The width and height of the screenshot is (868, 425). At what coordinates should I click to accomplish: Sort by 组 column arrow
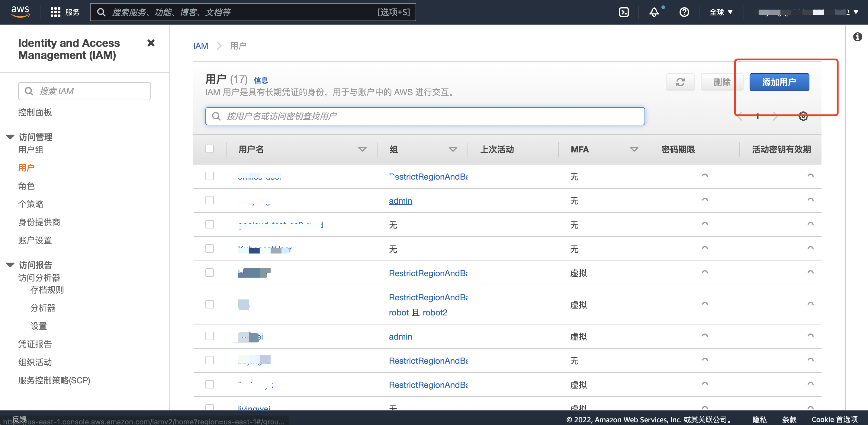pyautogui.click(x=453, y=149)
